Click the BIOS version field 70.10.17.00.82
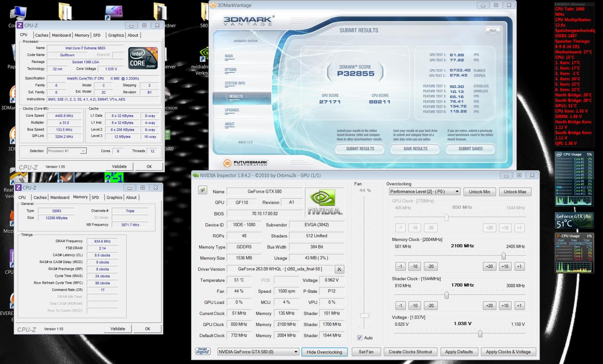The image size is (603, 364). (x=265, y=213)
